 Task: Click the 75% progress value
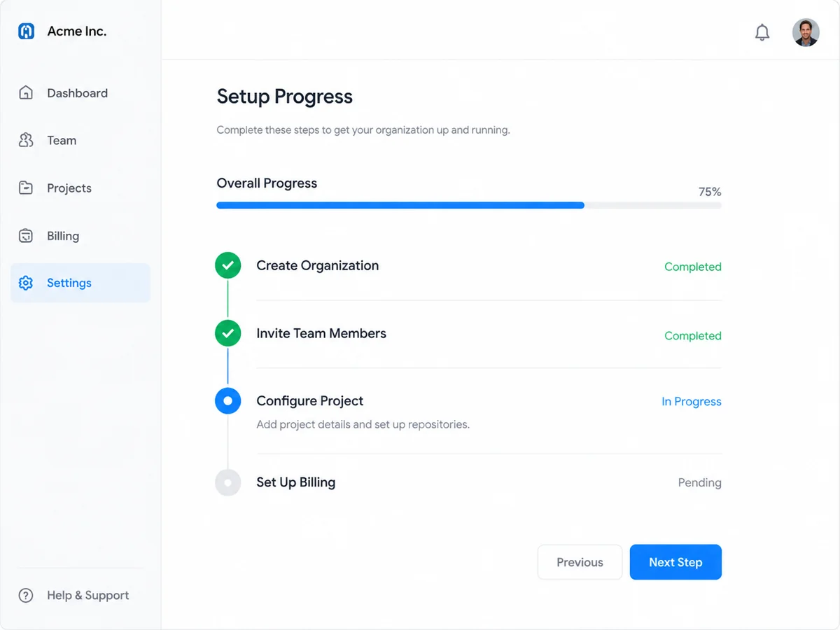coord(710,192)
